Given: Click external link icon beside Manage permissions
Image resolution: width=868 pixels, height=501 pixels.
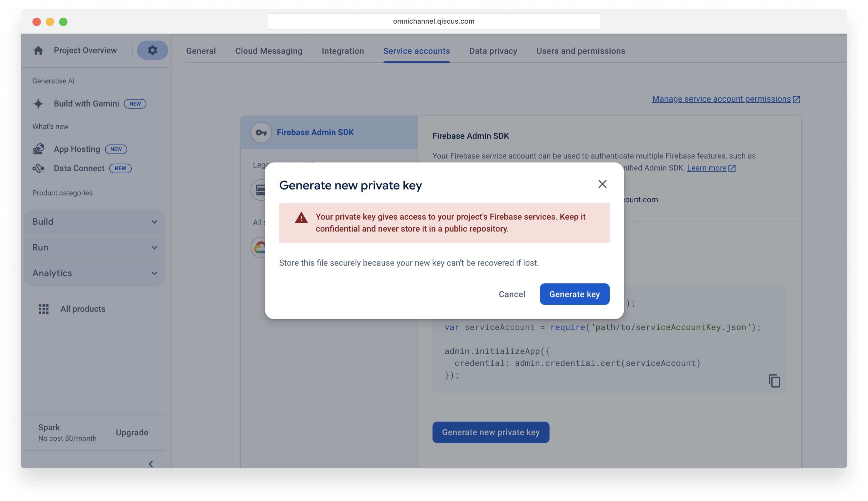Looking at the screenshot, I should [x=796, y=99].
